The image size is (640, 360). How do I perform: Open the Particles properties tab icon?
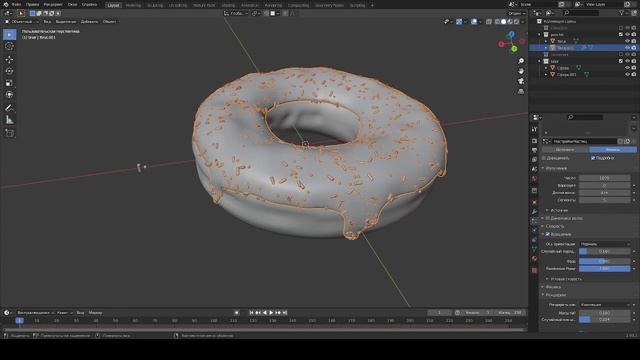pos(534,221)
